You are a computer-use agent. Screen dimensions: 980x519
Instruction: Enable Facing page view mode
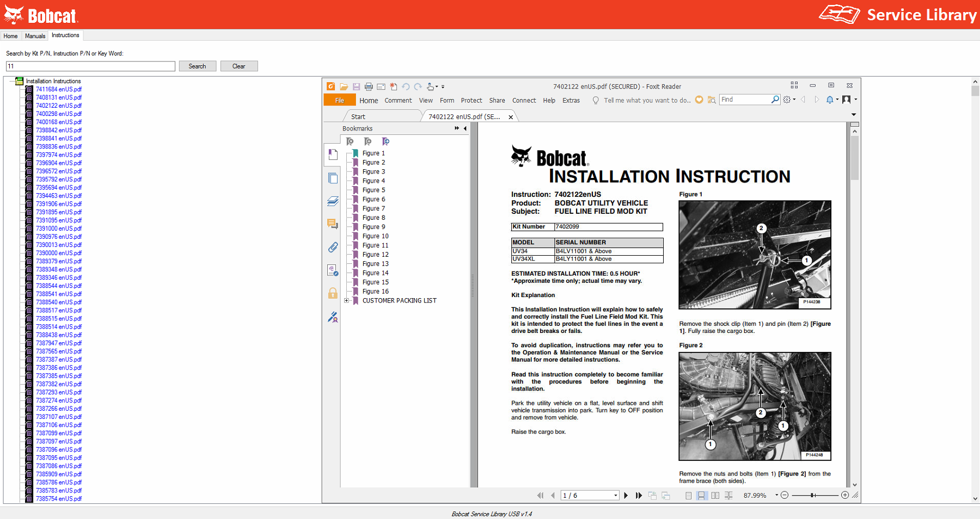pyautogui.click(x=715, y=496)
